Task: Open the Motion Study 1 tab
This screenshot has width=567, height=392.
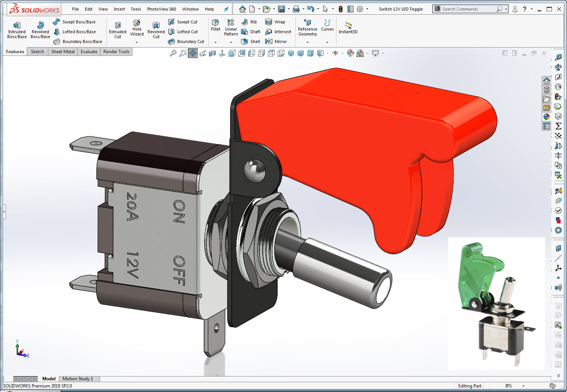Action: [x=78, y=379]
